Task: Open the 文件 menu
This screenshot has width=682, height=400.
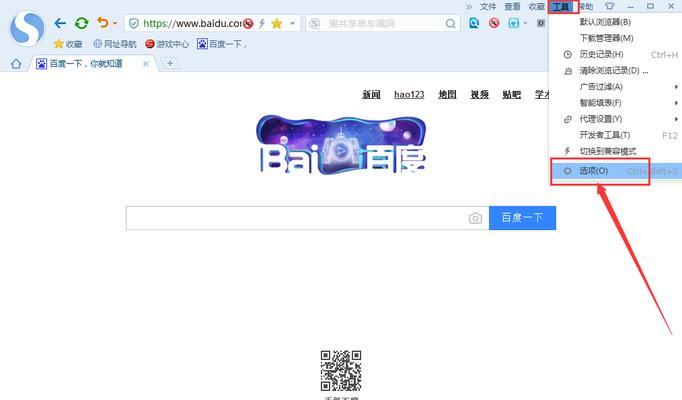Action: pos(488,7)
